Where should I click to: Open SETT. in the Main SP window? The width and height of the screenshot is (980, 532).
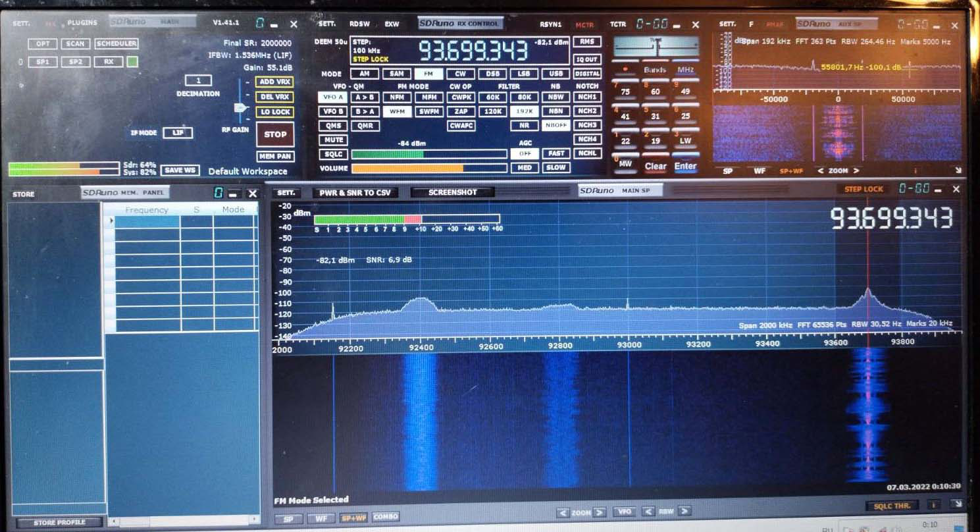[287, 193]
